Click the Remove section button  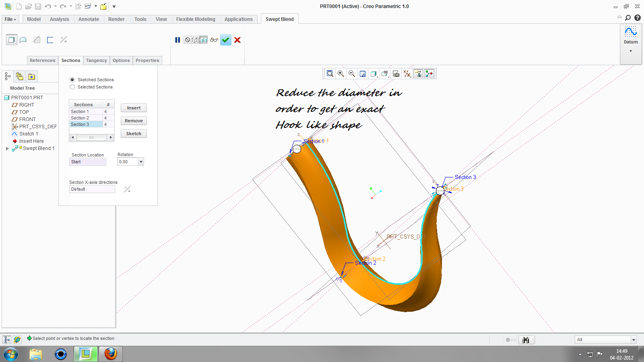134,121
